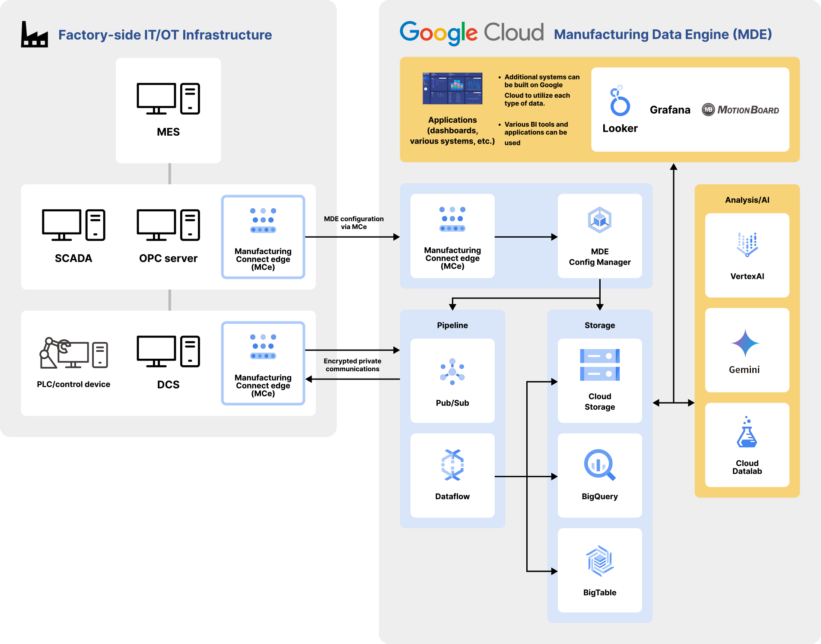821x644 pixels.
Task: Click the 'BigQuery' label text
Action: (x=600, y=497)
